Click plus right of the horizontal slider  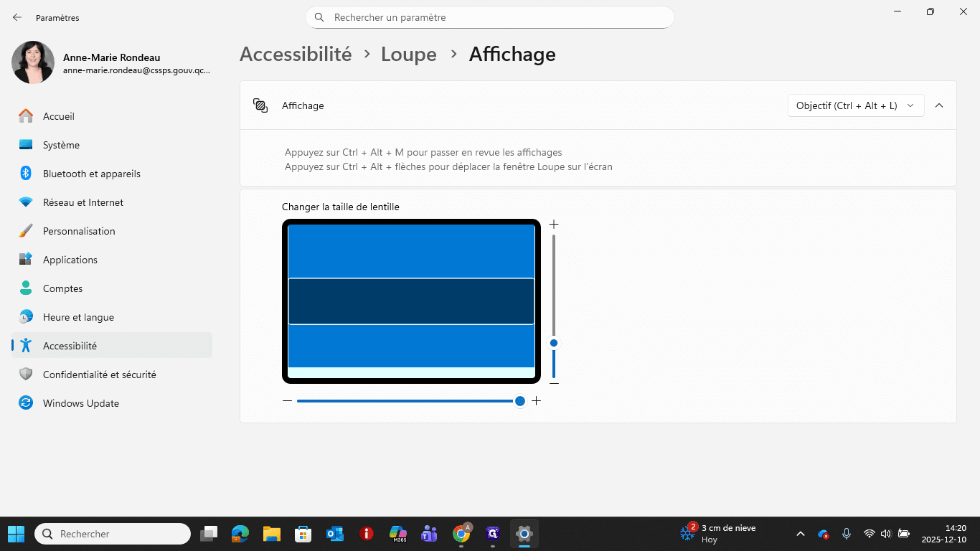pyautogui.click(x=536, y=401)
